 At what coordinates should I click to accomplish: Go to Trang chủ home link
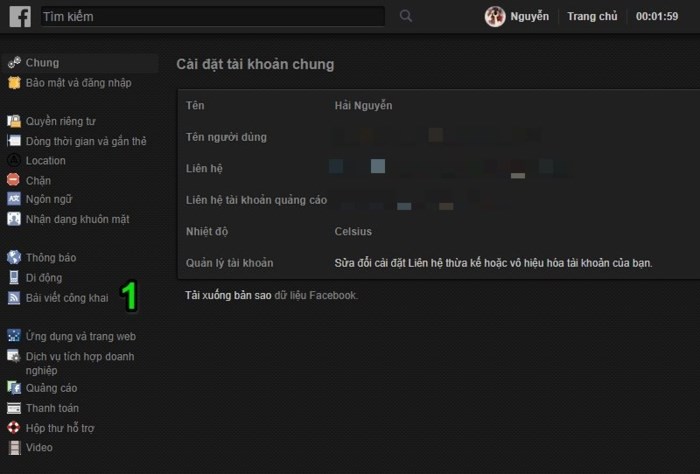tap(592, 17)
